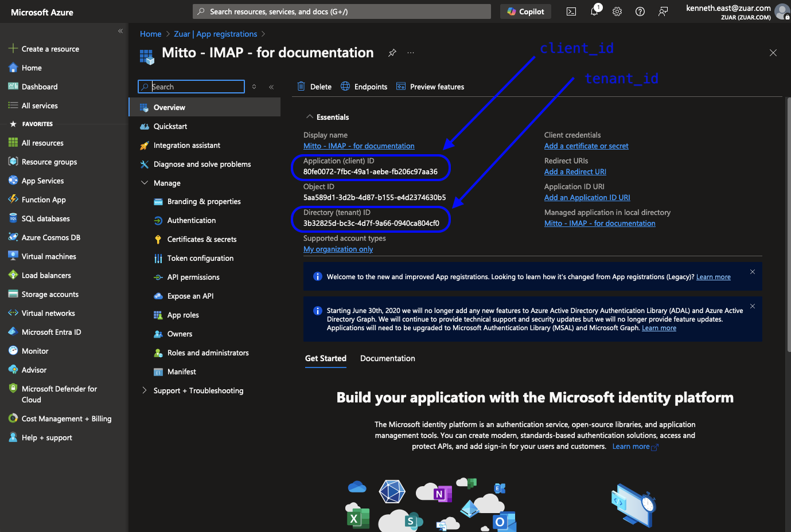Close the app registration blade
791x532 pixels.
pos(773,53)
